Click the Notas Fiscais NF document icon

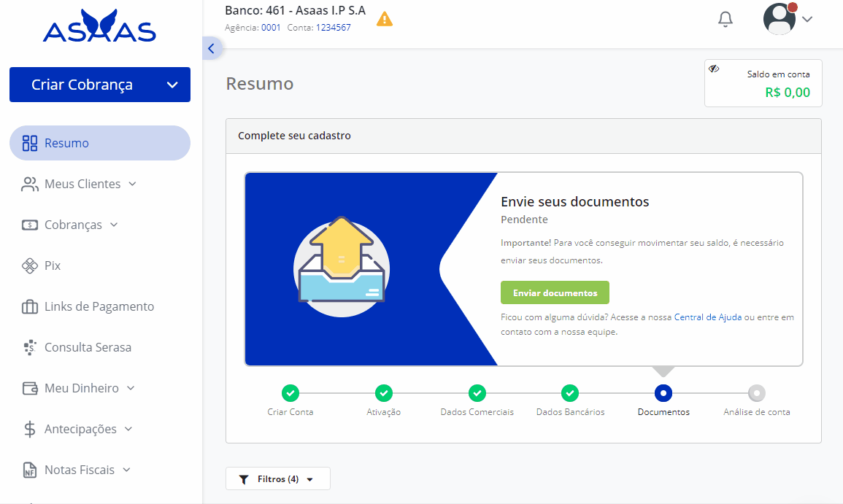point(30,470)
